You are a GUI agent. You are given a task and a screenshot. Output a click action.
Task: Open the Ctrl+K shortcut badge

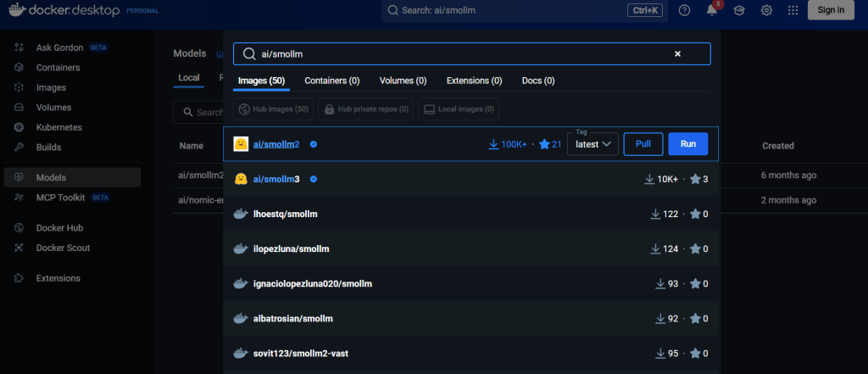(x=645, y=10)
